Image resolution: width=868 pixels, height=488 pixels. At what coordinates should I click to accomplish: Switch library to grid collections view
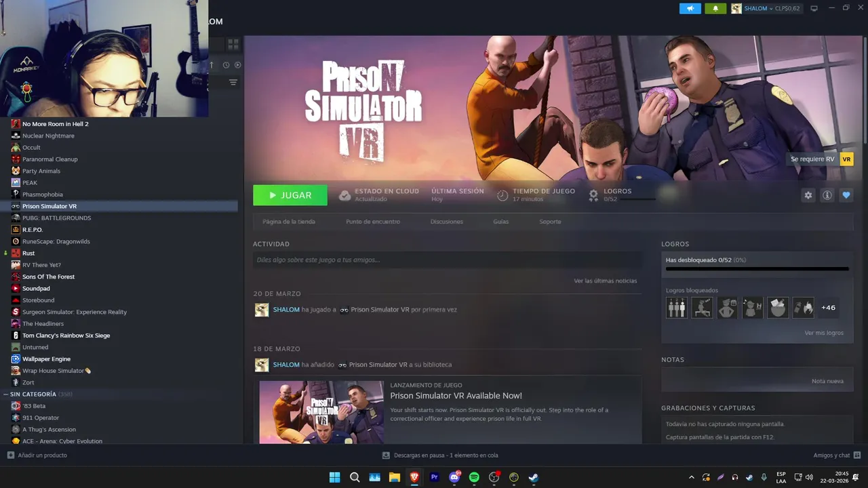(233, 44)
